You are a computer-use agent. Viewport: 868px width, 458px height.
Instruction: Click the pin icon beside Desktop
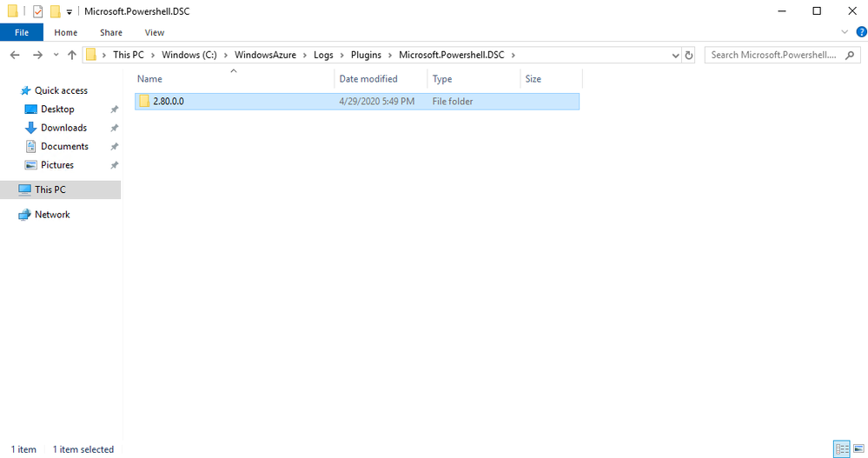click(114, 110)
